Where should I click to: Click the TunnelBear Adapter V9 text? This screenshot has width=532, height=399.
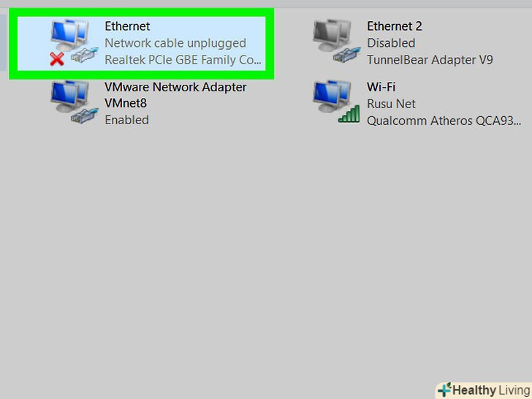(430, 60)
